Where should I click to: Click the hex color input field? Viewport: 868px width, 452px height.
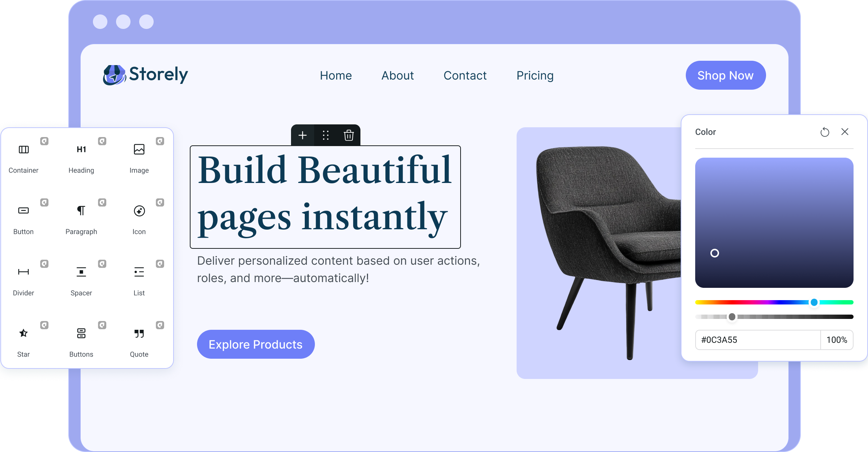[758, 340]
